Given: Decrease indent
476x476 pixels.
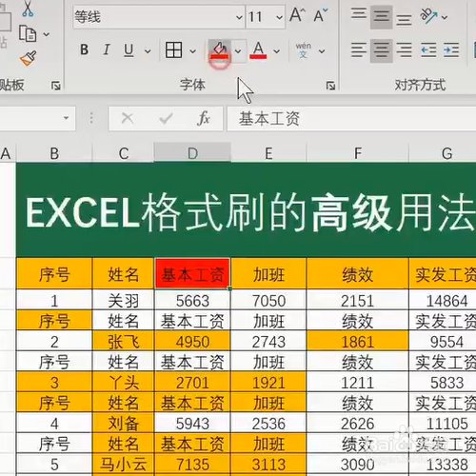Looking at the screenshot, I should tap(428, 50).
